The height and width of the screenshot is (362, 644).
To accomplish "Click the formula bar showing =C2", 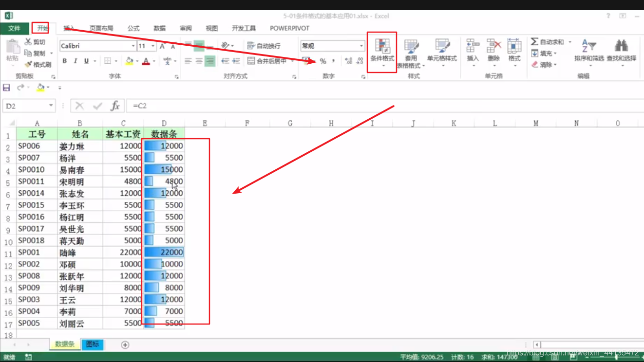I will point(385,106).
